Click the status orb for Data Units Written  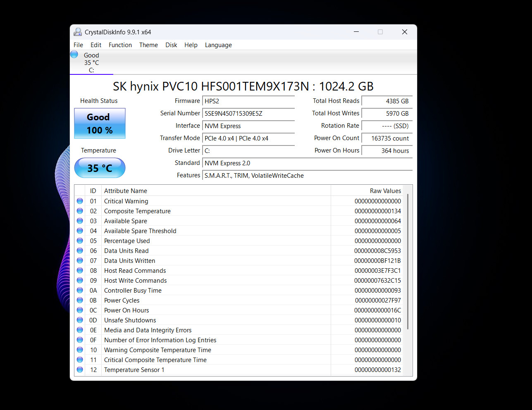[80, 260]
